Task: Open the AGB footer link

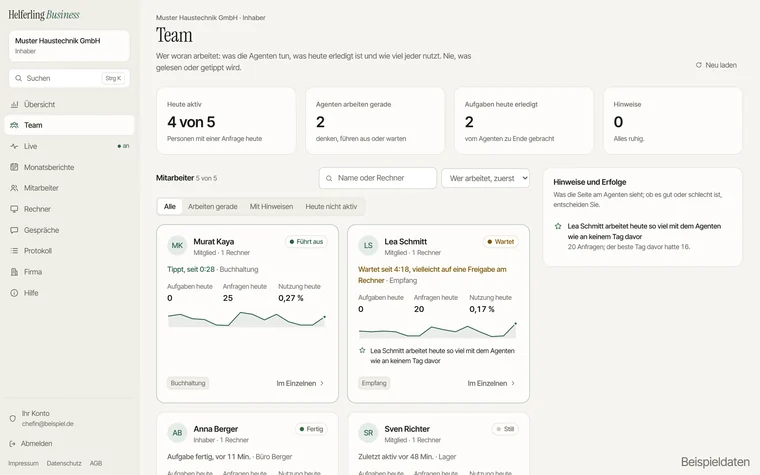Action: tap(96, 463)
